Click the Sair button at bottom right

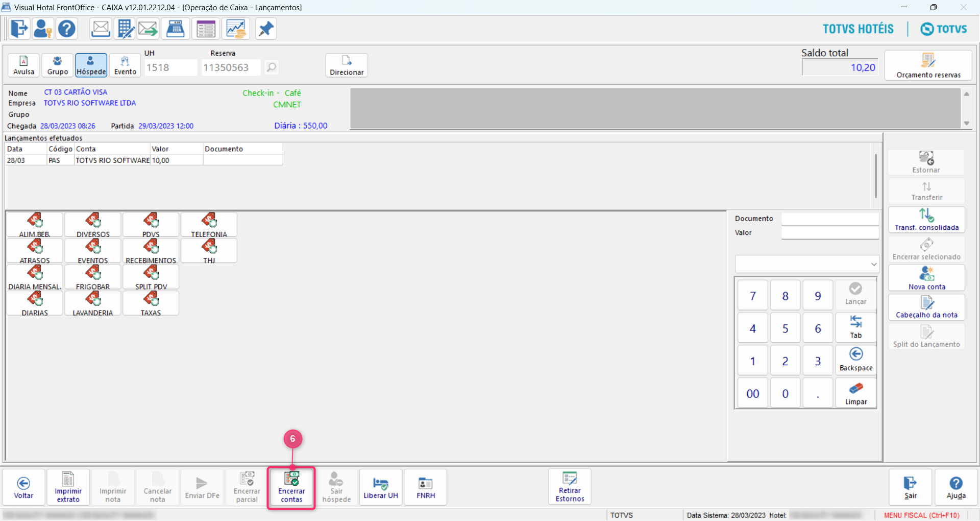click(911, 487)
